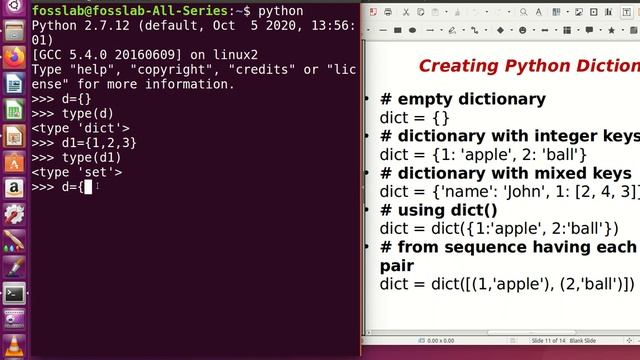
Task: Select the Basic Shapes diamond tool
Action: (500, 30)
